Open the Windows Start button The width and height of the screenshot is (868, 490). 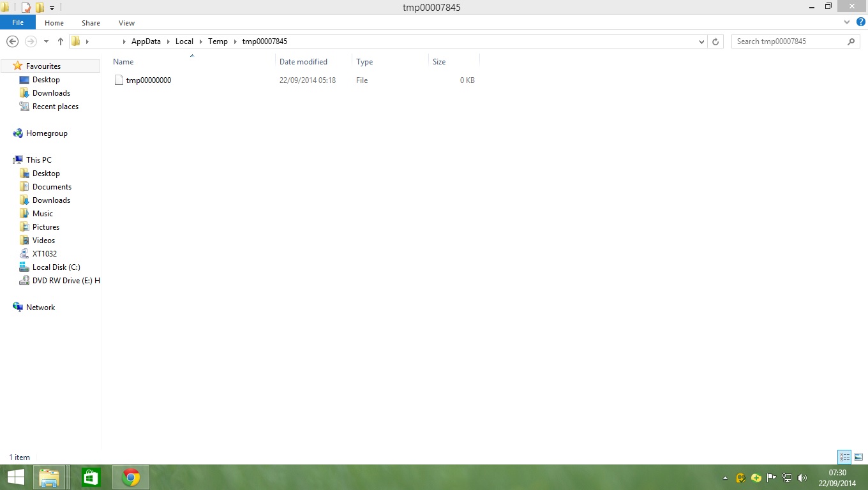(15, 477)
